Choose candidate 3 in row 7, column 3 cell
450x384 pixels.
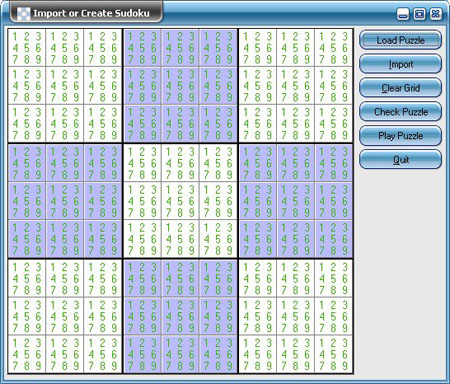pyautogui.click(x=114, y=267)
